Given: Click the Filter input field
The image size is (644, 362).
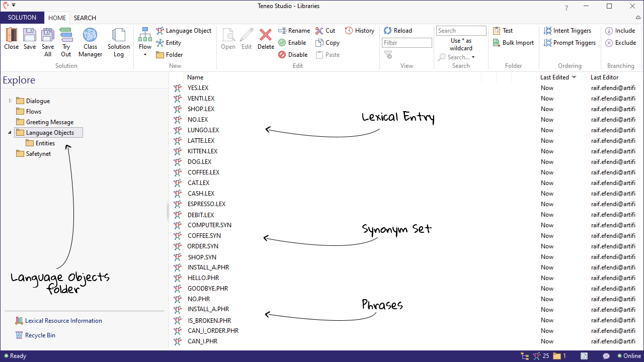Looking at the screenshot, I should tap(407, 43).
